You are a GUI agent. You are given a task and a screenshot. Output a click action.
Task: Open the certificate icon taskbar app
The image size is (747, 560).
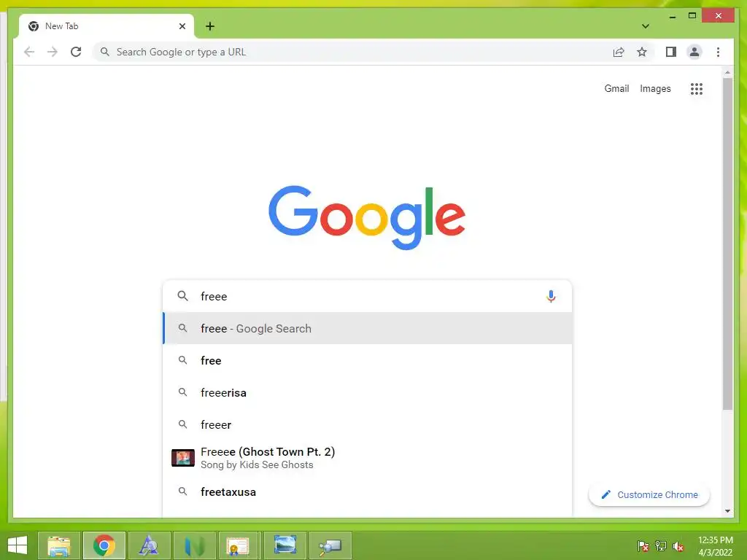tap(238, 545)
